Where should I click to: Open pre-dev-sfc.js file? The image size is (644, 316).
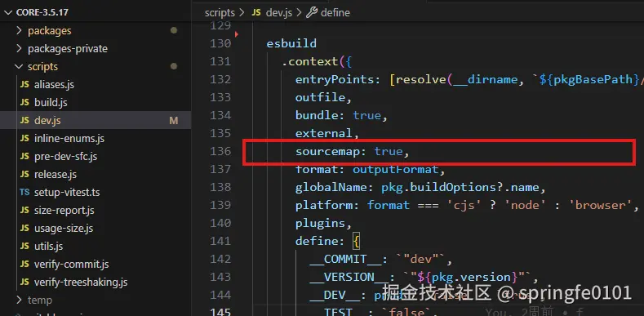pos(65,157)
